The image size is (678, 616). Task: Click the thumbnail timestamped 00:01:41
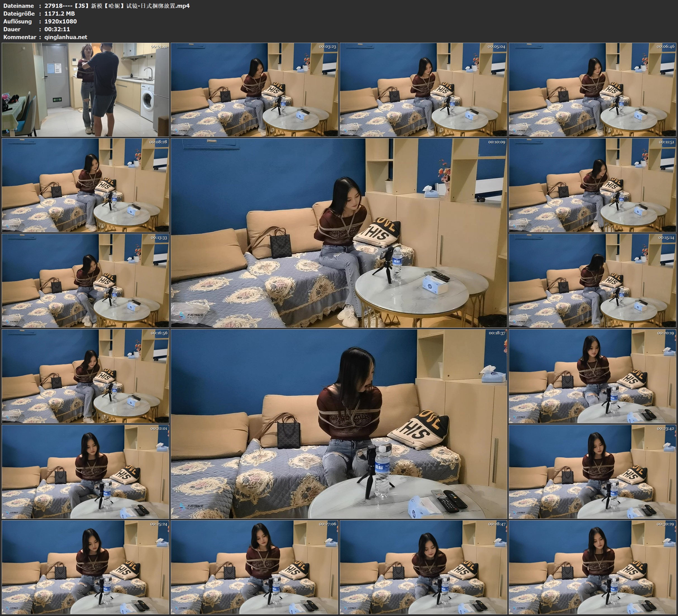85,89
